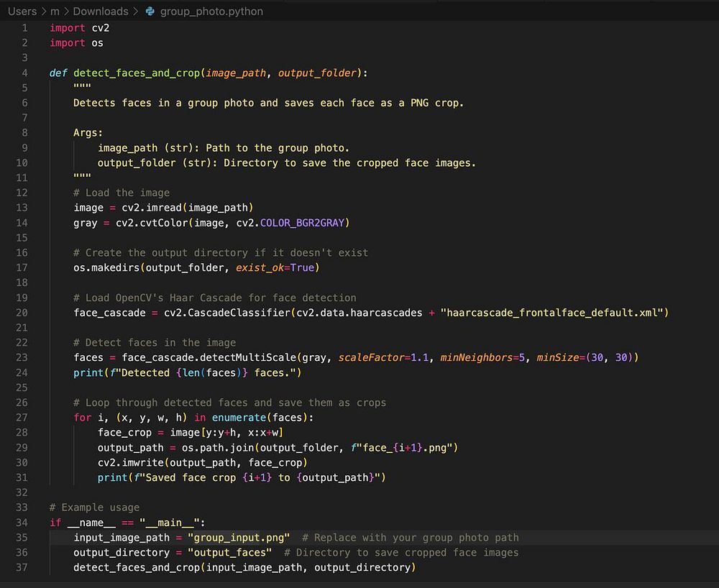
Task: Click the "output_faces" string on line 36
Action: (229, 553)
